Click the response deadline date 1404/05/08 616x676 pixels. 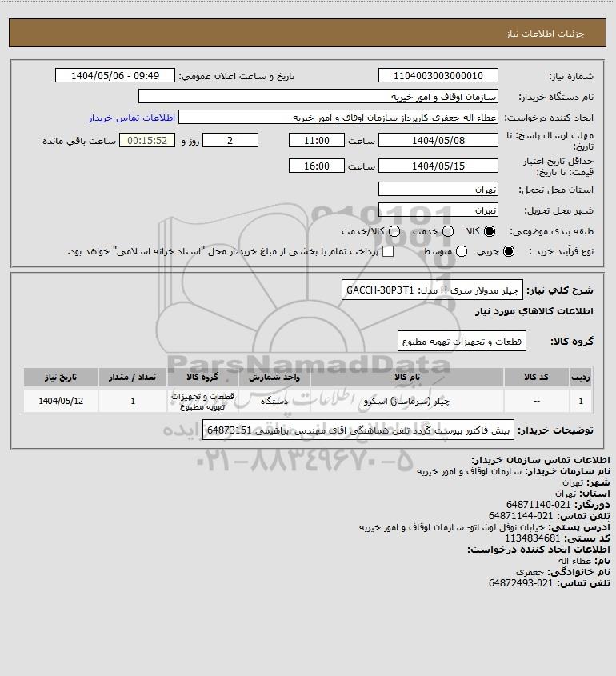pyautogui.click(x=438, y=141)
